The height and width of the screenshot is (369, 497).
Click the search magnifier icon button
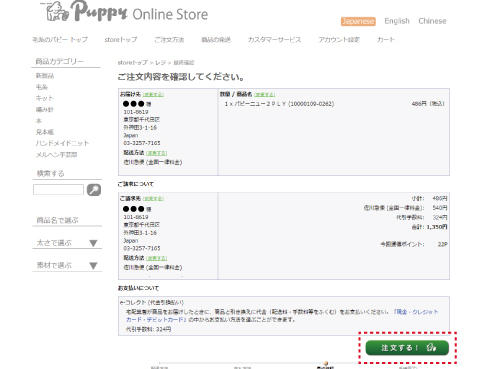(x=94, y=190)
